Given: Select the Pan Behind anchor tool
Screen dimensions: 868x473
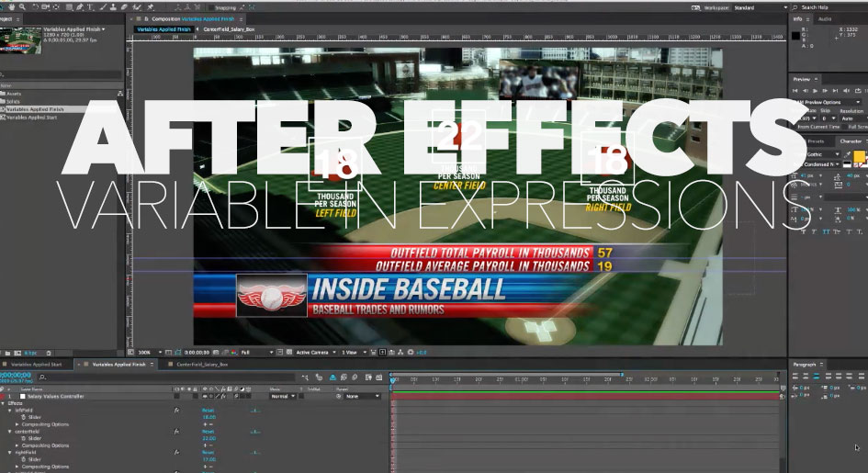Looking at the screenshot, I should [56, 7].
